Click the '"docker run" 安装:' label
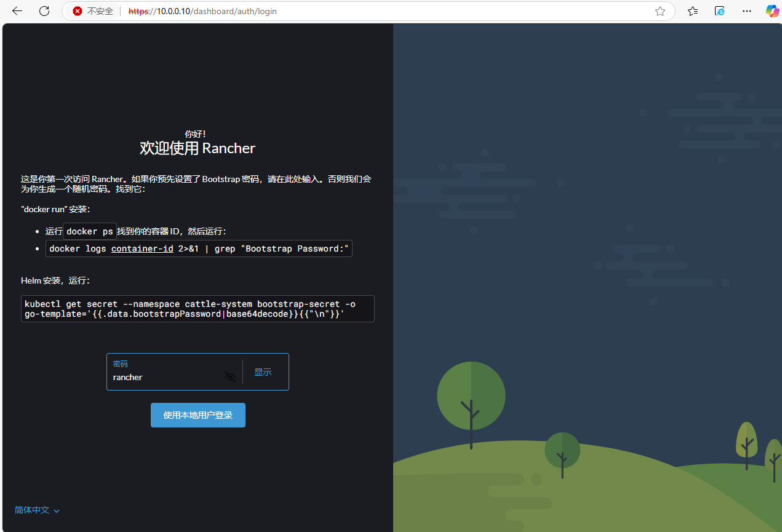Screen dimensions: 782x532 point(55,209)
